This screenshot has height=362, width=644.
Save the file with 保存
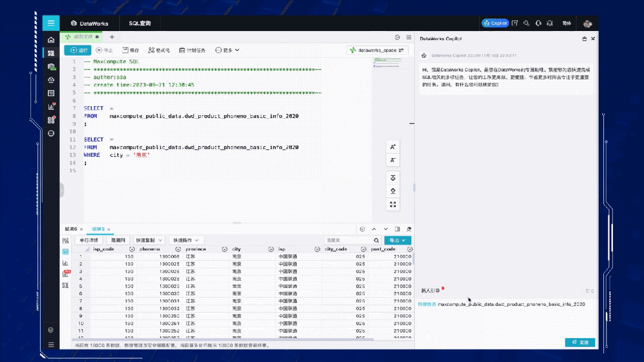(x=131, y=50)
